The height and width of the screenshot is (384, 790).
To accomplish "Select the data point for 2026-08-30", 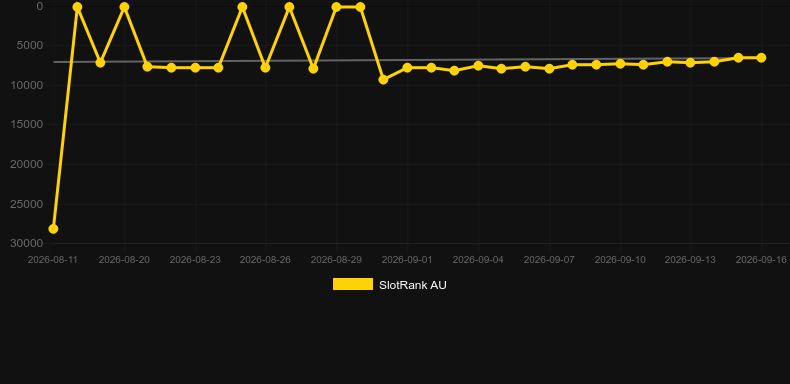I will point(360,7).
